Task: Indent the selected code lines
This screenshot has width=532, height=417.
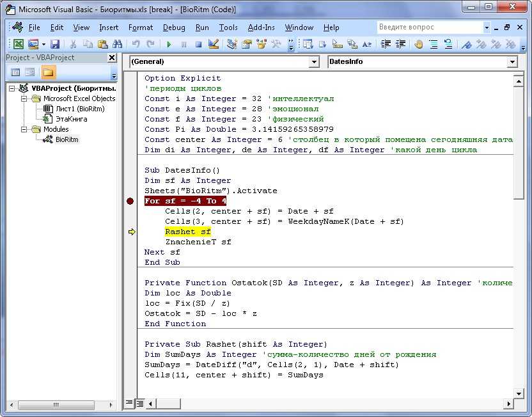Action: (x=386, y=44)
